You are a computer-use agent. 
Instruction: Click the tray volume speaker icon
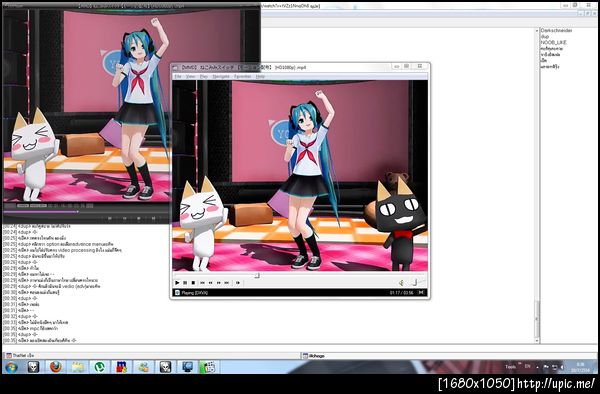pyautogui.click(x=562, y=367)
